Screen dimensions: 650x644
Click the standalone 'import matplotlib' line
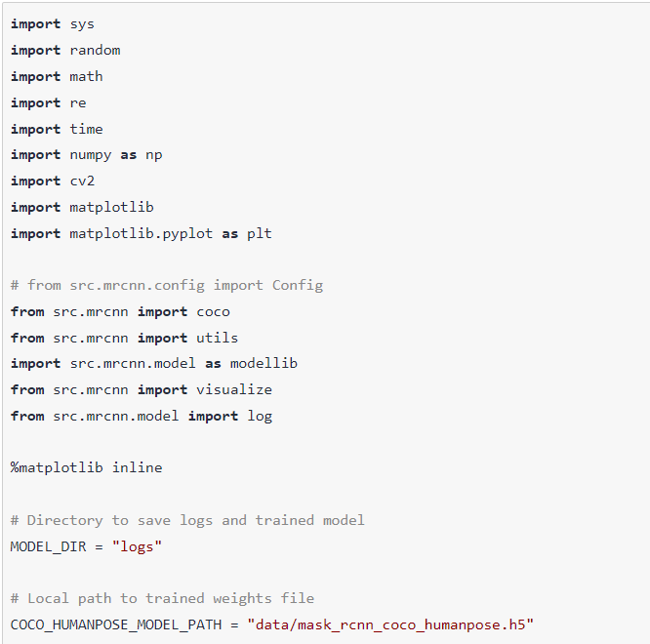[x=82, y=207]
